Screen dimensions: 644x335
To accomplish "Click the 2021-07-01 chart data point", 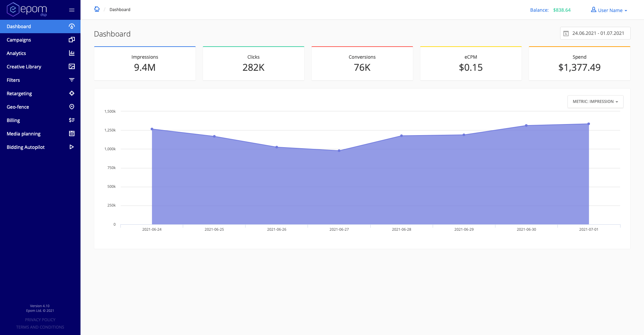I will coord(589,124).
